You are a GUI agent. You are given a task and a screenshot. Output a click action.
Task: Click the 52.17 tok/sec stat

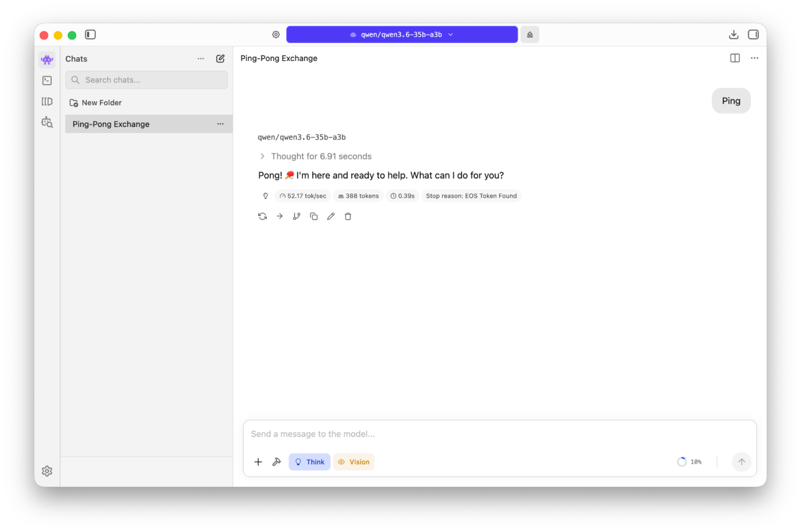click(303, 196)
